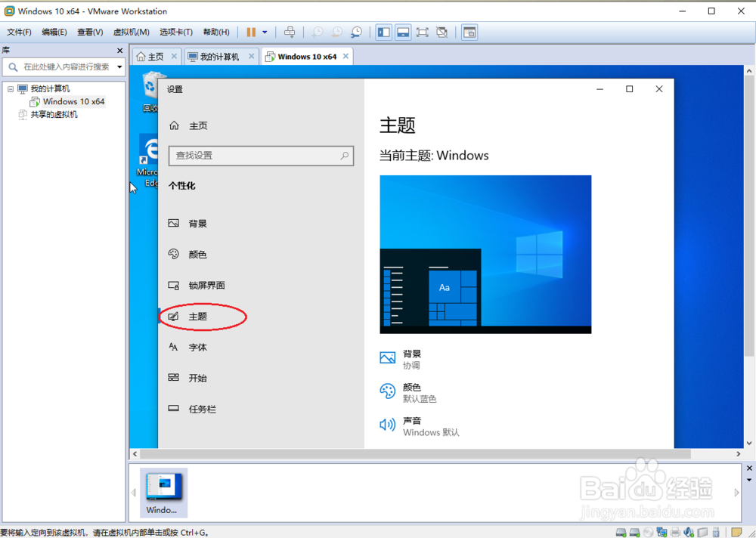Close the Windows 10 x64 tab
The image size is (756, 538).
click(x=345, y=57)
